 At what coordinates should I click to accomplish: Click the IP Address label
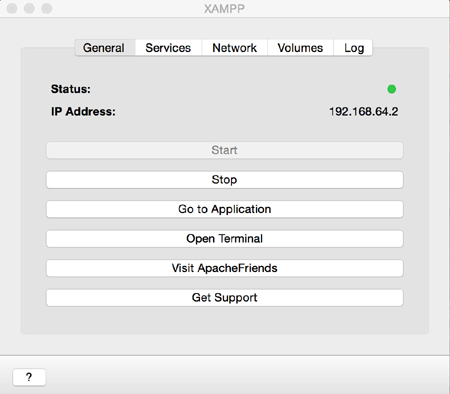(x=83, y=111)
